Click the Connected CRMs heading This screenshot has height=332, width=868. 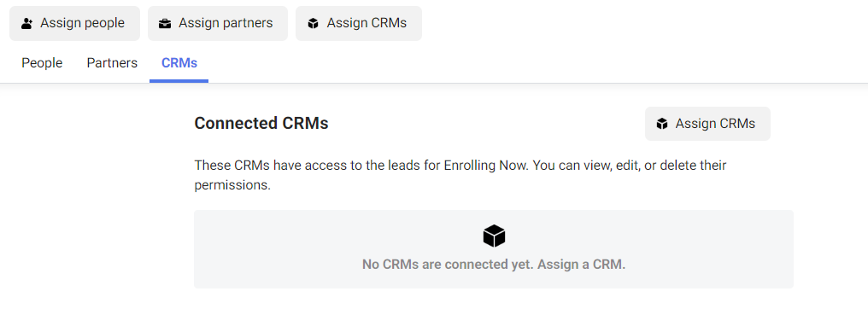pyautogui.click(x=261, y=123)
